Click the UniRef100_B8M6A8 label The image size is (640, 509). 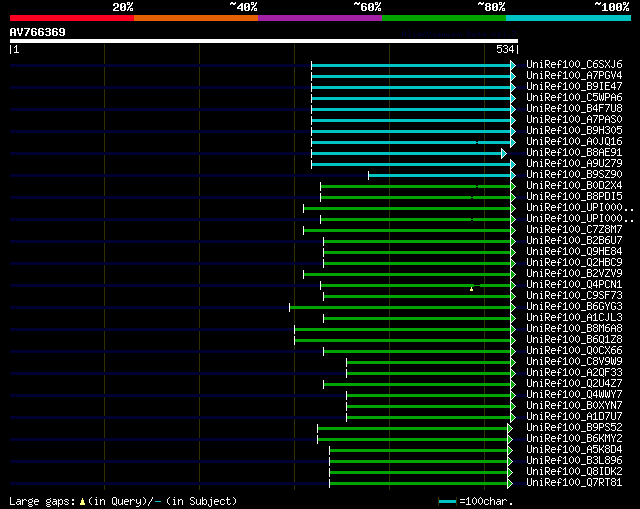(574, 329)
